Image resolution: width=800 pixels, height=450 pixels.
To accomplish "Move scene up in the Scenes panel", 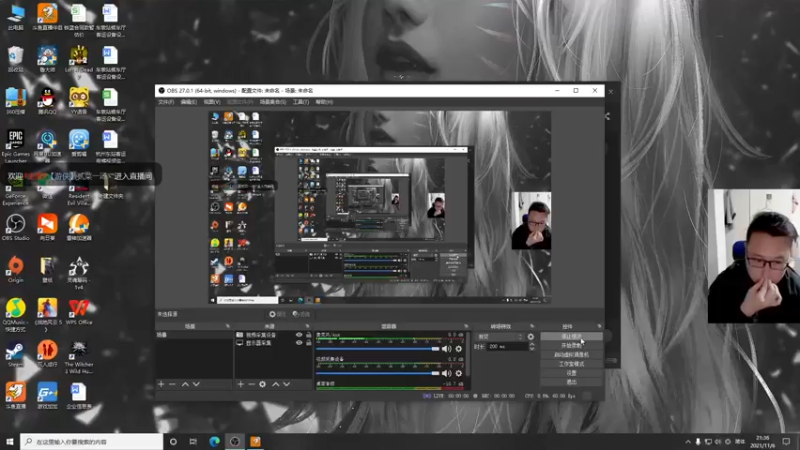I will click(185, 384).
